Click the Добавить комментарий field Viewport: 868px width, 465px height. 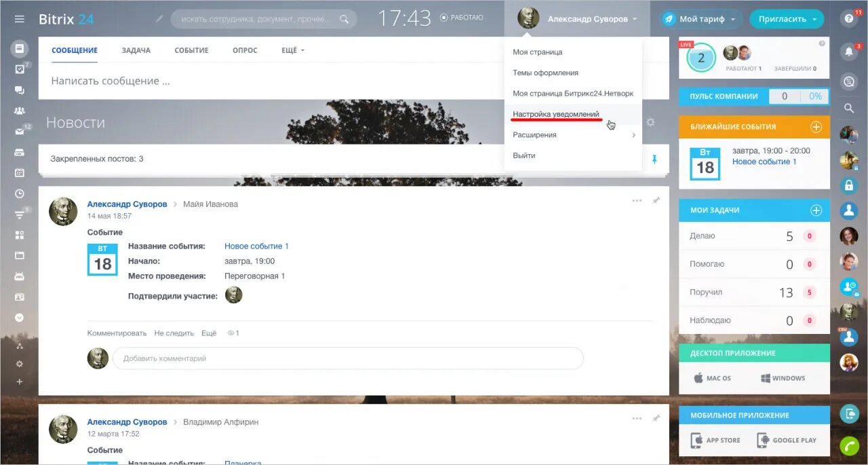(x=348, y=358)
